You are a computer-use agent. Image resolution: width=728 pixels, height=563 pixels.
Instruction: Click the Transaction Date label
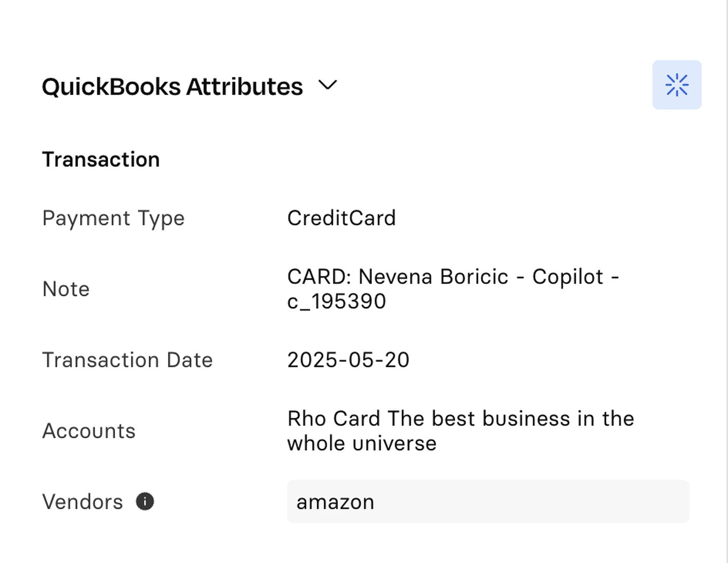tap(127, 360)
